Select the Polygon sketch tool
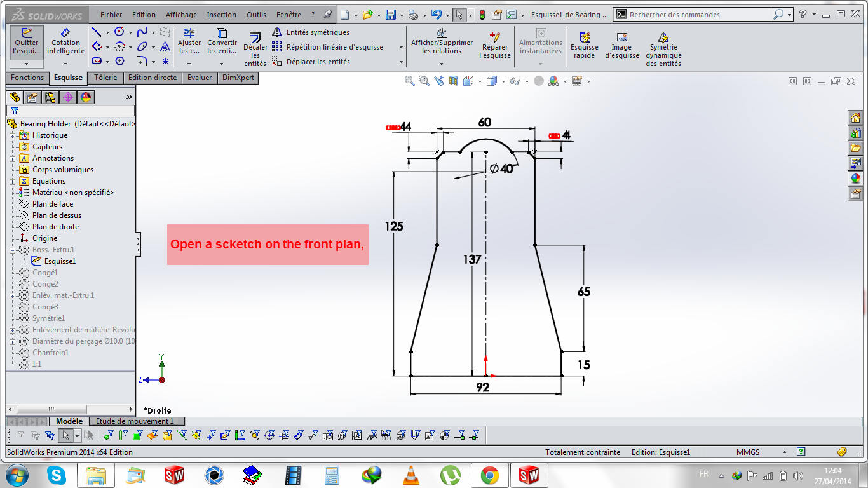The height and width of the screenshot is (488, 868). tap(119, 60)
